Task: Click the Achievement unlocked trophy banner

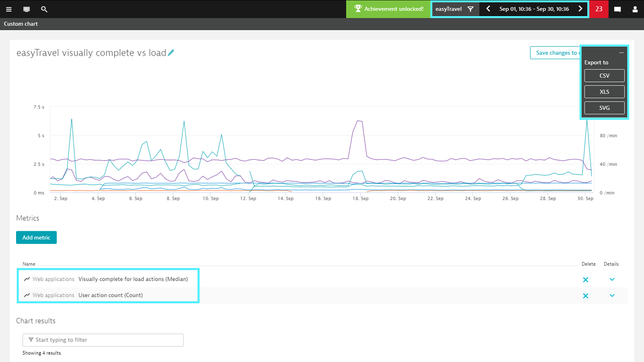Action: click(388, 9)
